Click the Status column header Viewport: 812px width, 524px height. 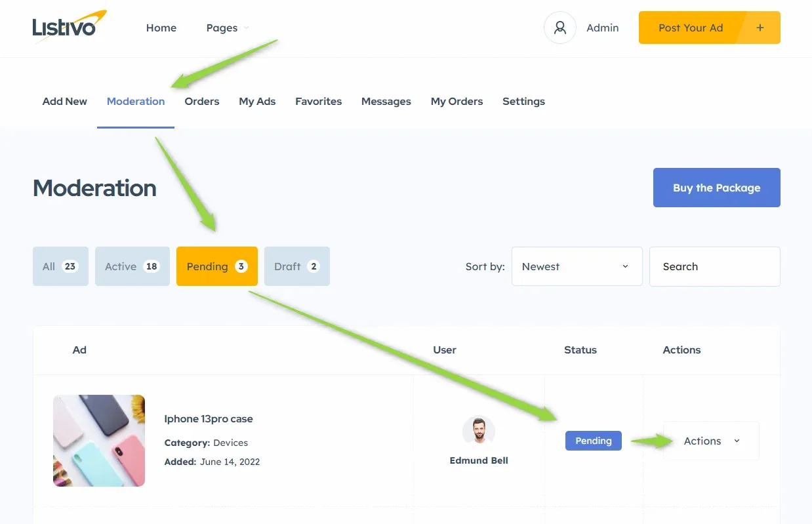[580, 350]
